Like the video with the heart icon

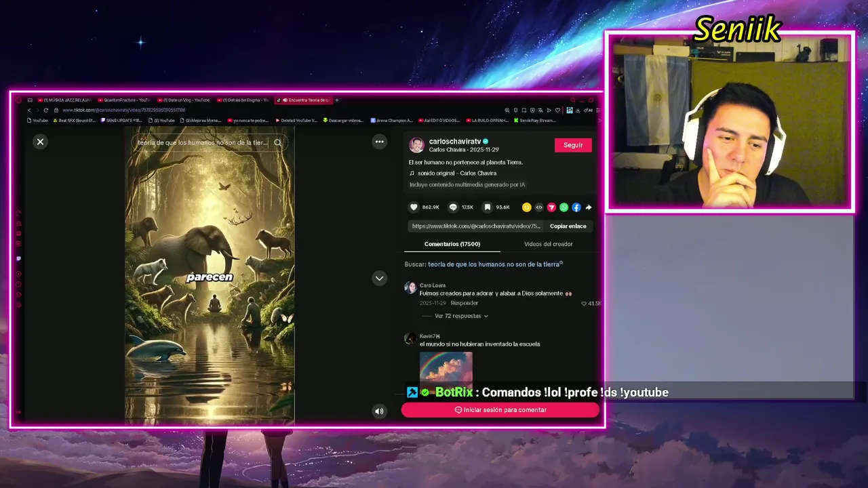coord(414,207)
